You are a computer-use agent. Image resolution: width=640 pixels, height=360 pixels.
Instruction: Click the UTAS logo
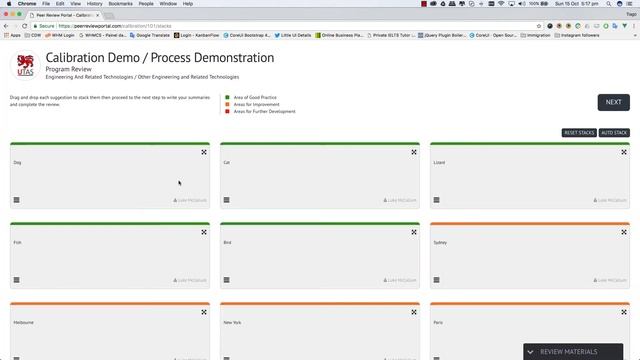[25, 65]
